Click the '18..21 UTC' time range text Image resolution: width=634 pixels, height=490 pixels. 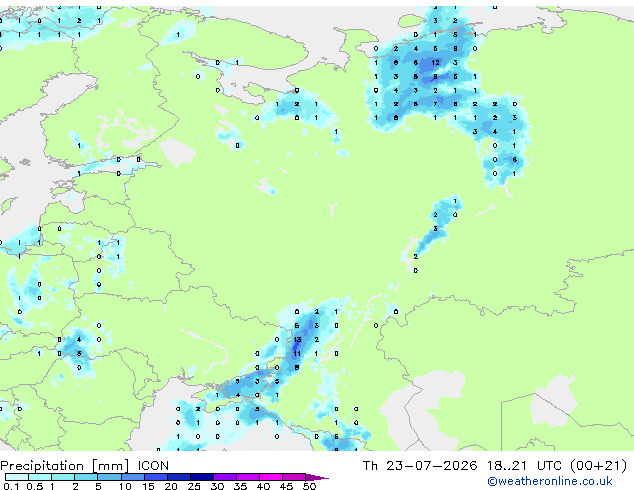point(524,466)
